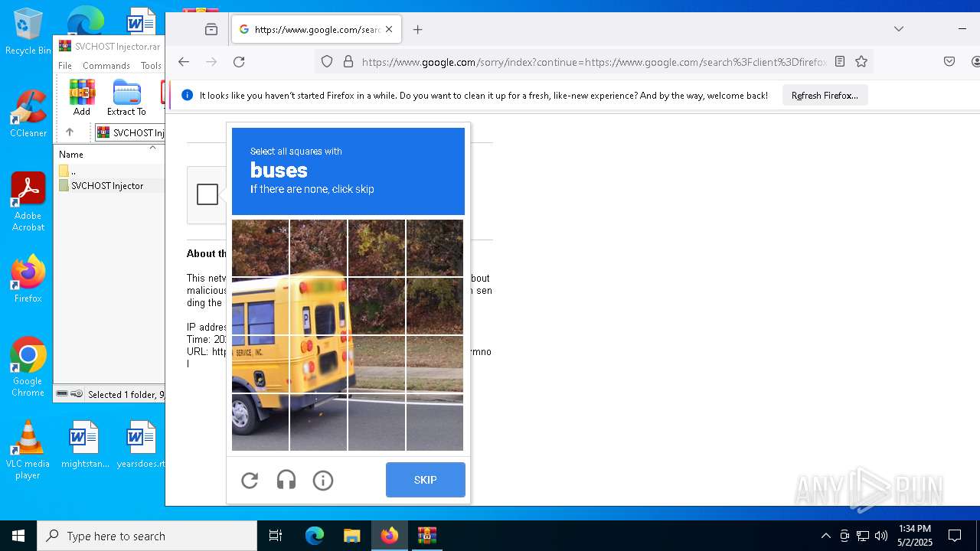Sort by Name column header in WinRAR

(x=71, y=155)
